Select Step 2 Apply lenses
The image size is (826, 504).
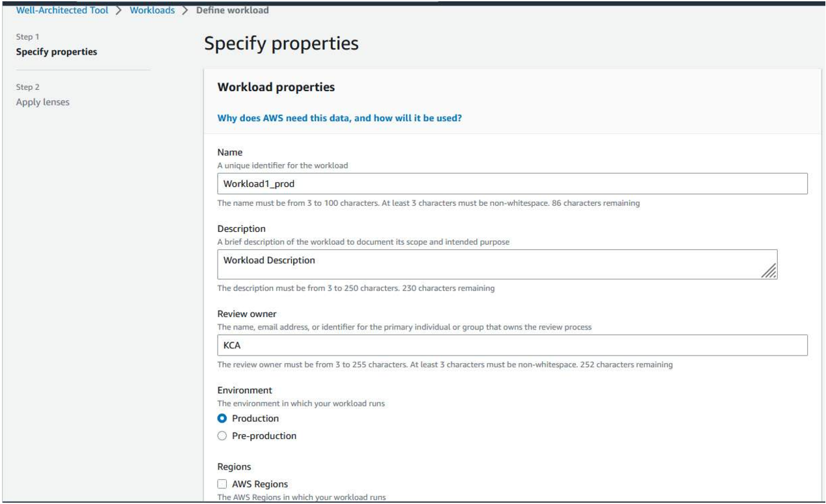click(x=42, y=102)
